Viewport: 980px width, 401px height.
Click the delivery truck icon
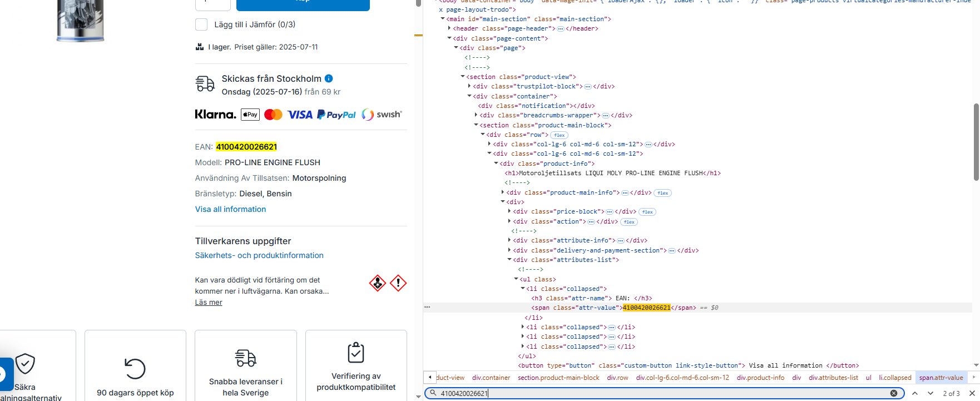pos(205,84)
